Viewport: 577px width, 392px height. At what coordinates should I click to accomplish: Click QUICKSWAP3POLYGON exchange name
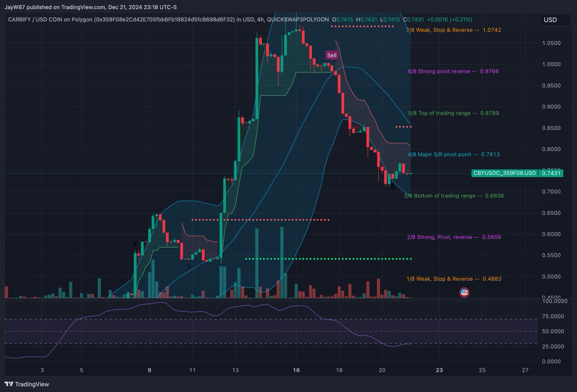coord(298,19)
